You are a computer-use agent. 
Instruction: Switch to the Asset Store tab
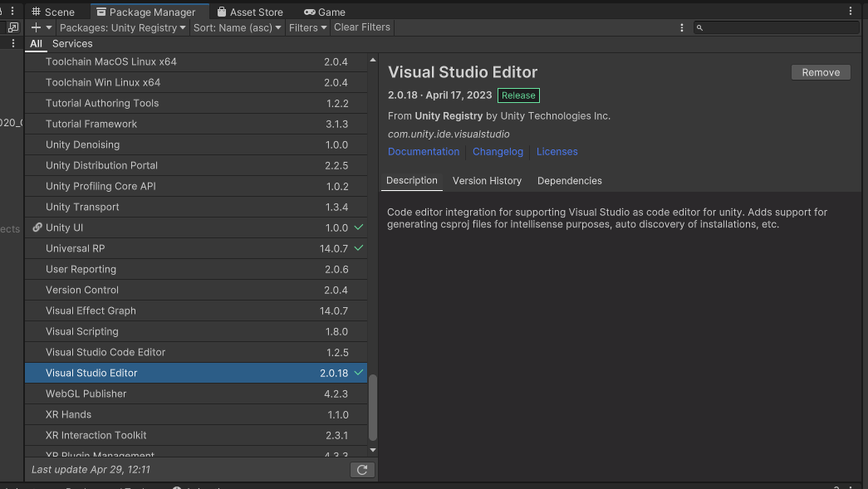249,12
